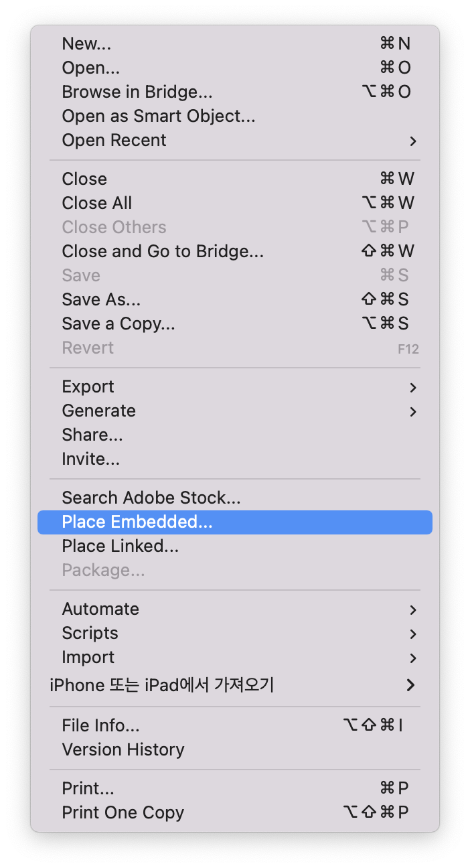Select Close from the menu
Screen dimensions: 470x868
84,179
